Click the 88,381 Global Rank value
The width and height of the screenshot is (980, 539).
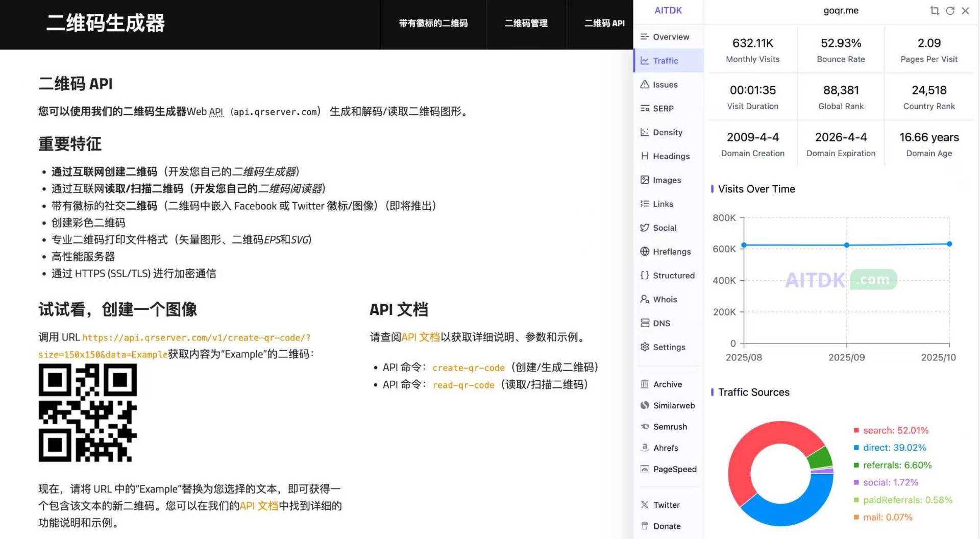841,90
